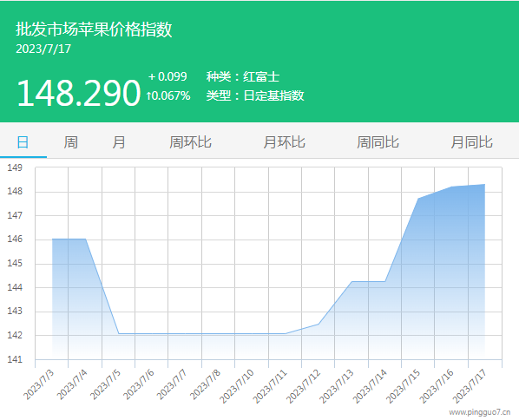Click the 2023/7/15 data point on chart
519x420 pixels.
pos(418,199)
